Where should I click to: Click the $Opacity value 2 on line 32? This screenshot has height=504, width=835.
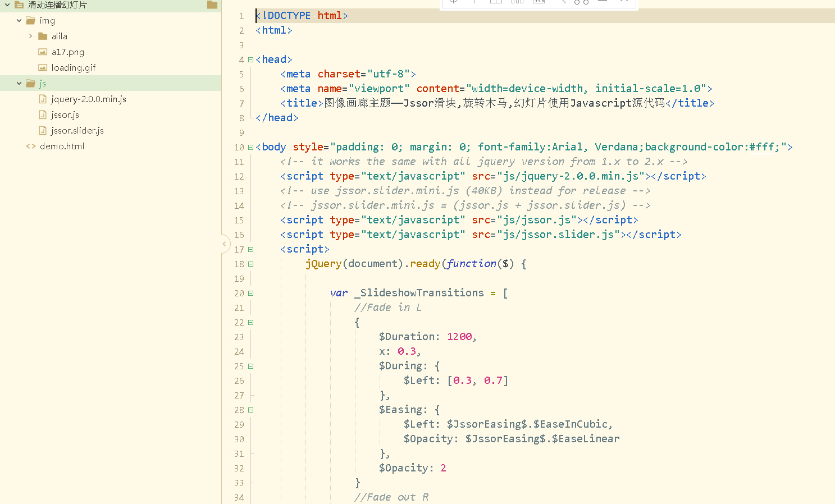(444, 468)
